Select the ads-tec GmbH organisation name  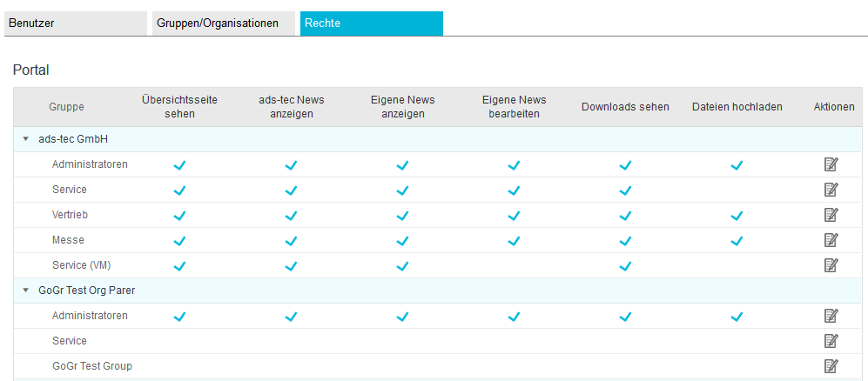click(73, 139)
